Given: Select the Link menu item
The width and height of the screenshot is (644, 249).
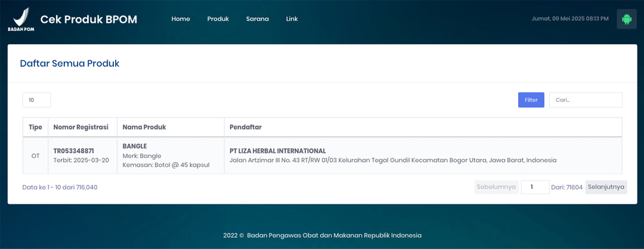Looking at the screenshot, I should (x=292, y=19).
